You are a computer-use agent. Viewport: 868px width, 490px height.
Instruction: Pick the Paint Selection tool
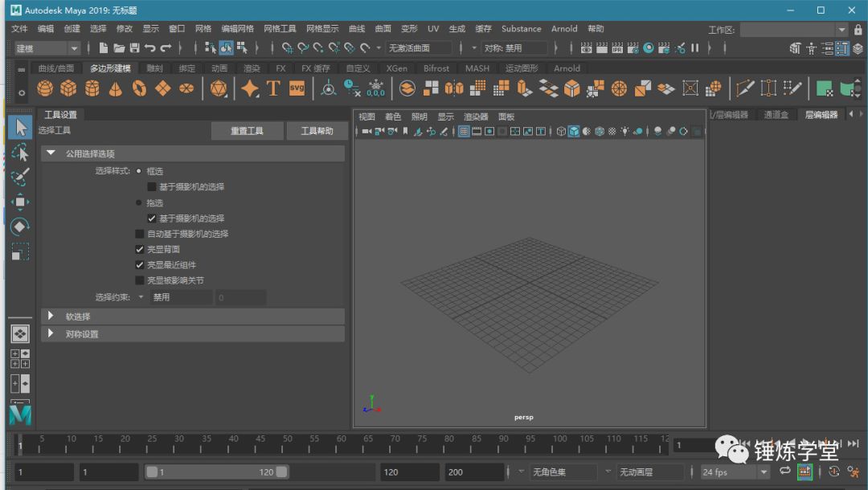pos(21,178)
